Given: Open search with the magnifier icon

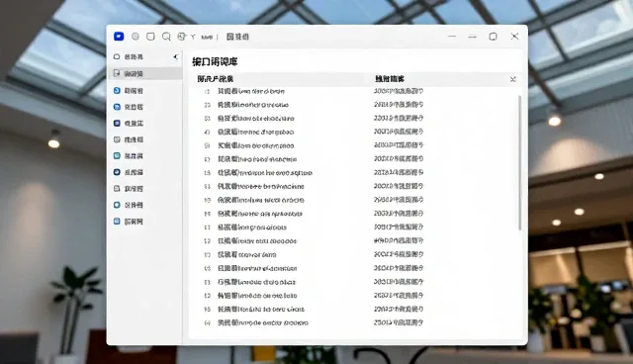Looking at the screenshot, I should (x=166, y=37).
